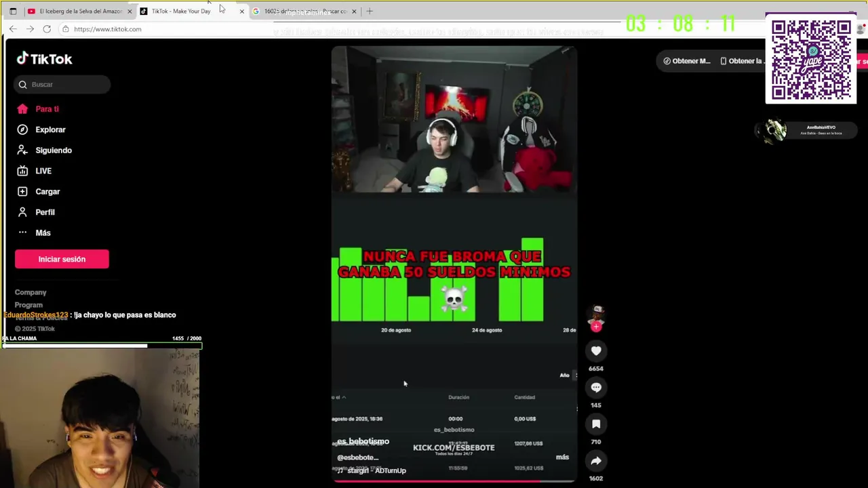Focus the address bar showing tiktok.com
868x488 pixels.
coord(107,29)
